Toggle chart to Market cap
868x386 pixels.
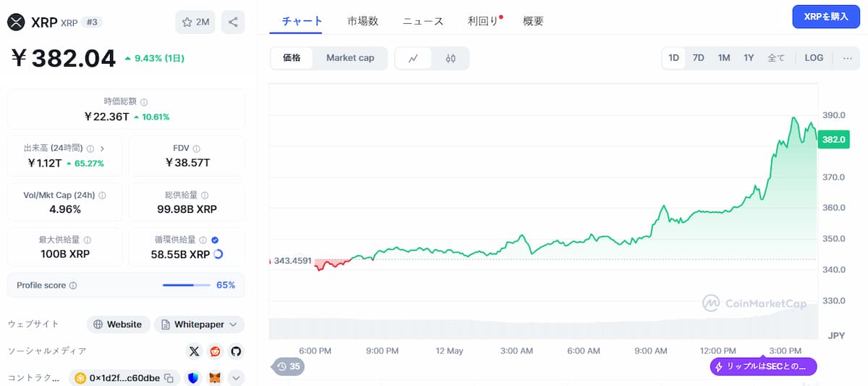350,58
